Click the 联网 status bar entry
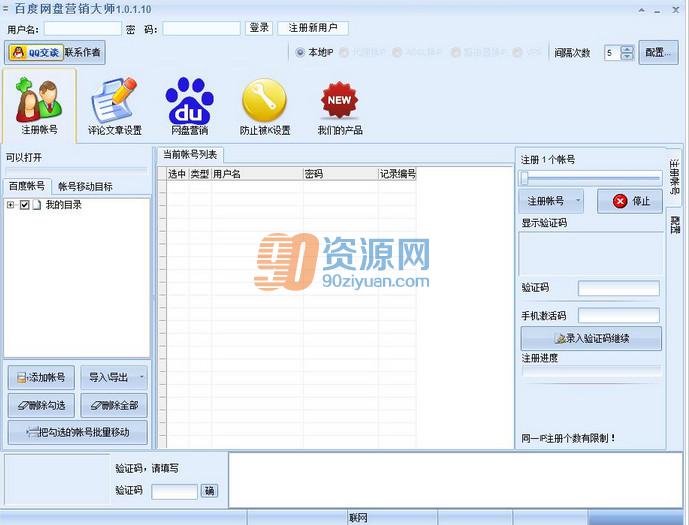 tap(358, 518)
